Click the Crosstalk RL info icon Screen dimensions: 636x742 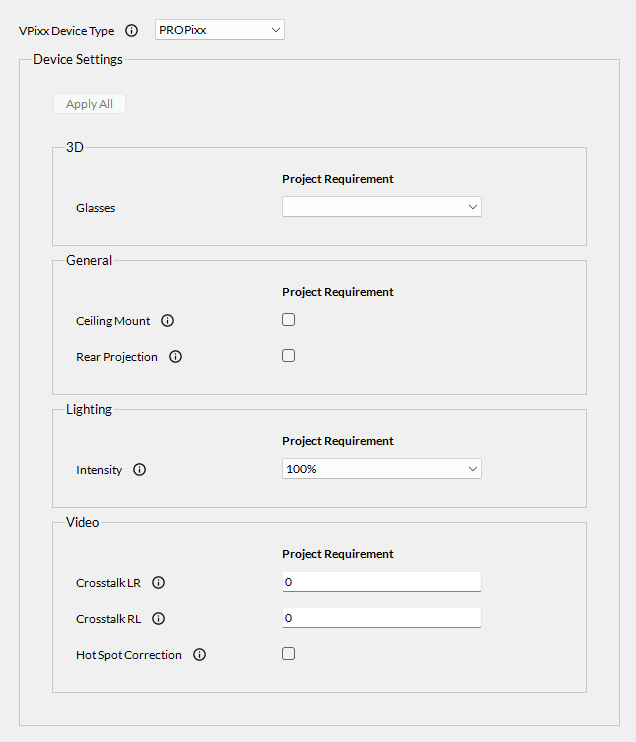pos(159,619)
